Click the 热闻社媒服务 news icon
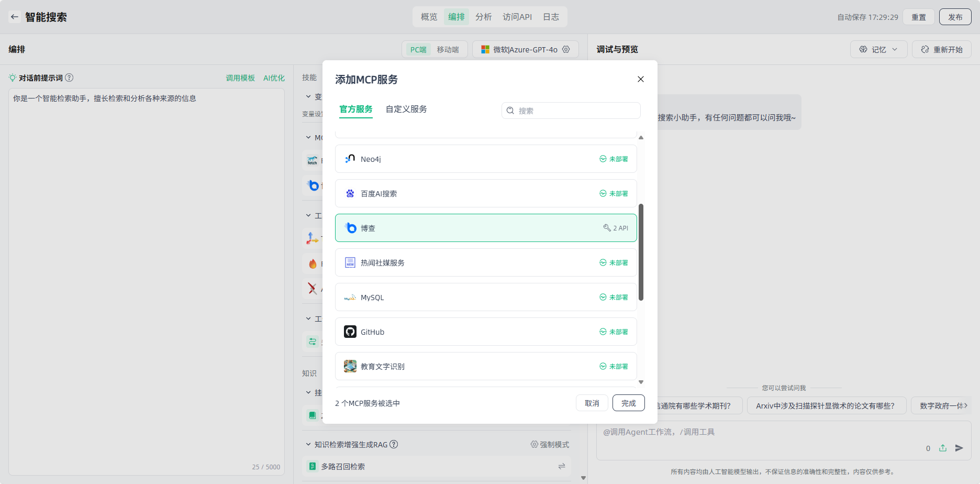The height and width of the screenshot is (484, 980). (x=350, y=262)
